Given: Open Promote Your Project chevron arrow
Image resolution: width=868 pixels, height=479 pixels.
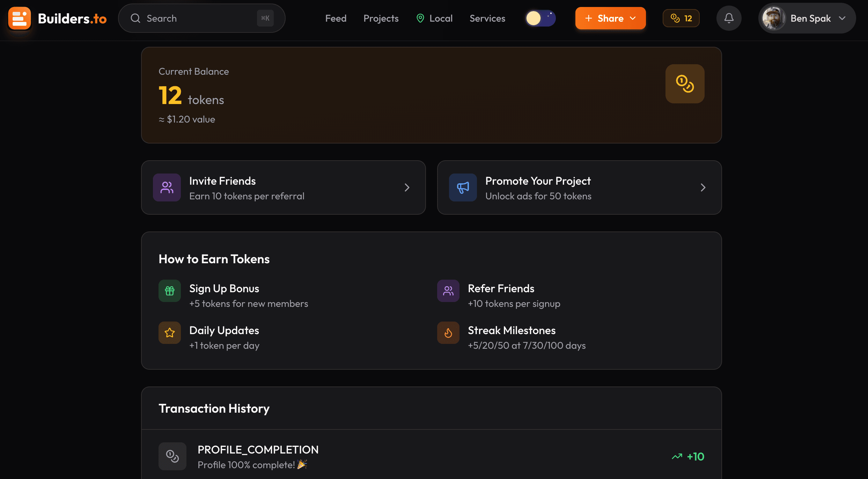Looking at the screenshot, I should (703, 187).
